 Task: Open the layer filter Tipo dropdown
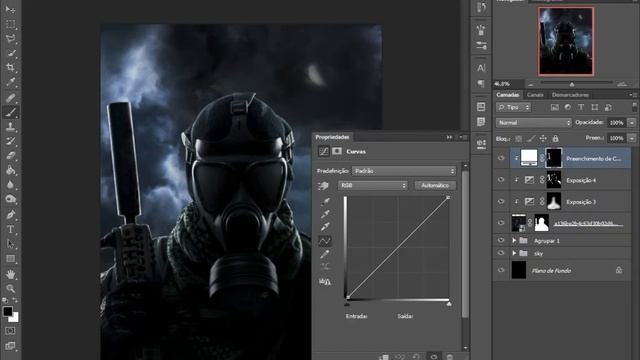pos(513,107)
